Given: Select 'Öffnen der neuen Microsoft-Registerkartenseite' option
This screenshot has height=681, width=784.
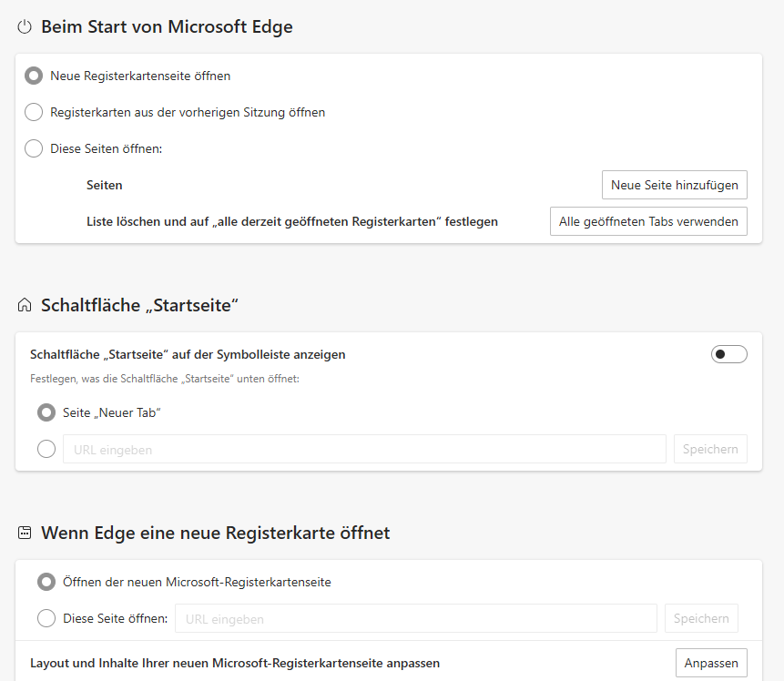Looking at the screenshot, I should click(x=46, y=582).
